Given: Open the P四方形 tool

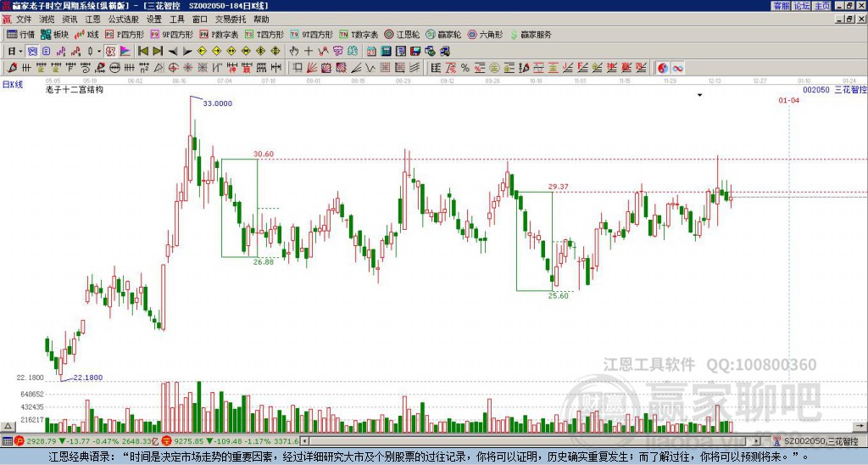Looking at the screenshot, I should [125, 34].
